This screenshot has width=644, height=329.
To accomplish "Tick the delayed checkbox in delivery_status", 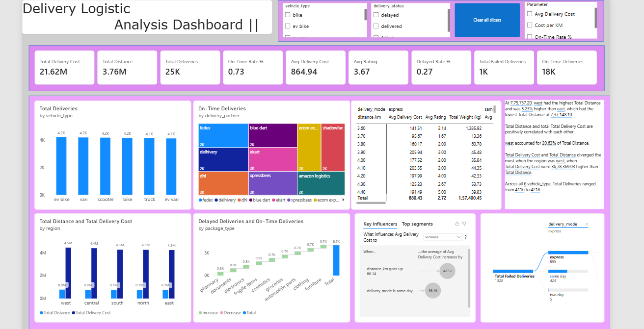I will click(x=376, y=15).
